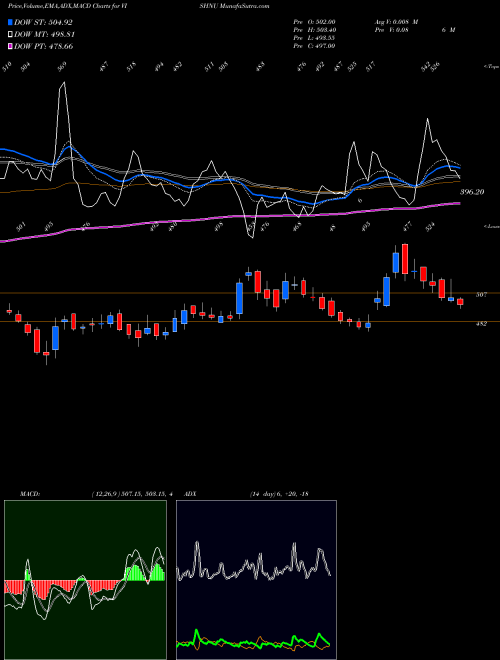
Task: Click the 501 low label at far left
Action: tap(21, 228)
